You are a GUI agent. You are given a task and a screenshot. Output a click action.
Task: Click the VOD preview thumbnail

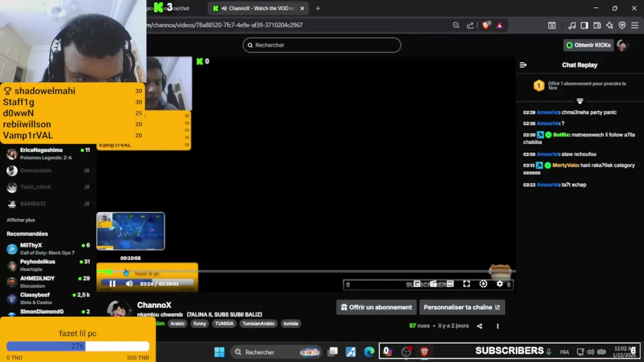[x=130, y=231]
